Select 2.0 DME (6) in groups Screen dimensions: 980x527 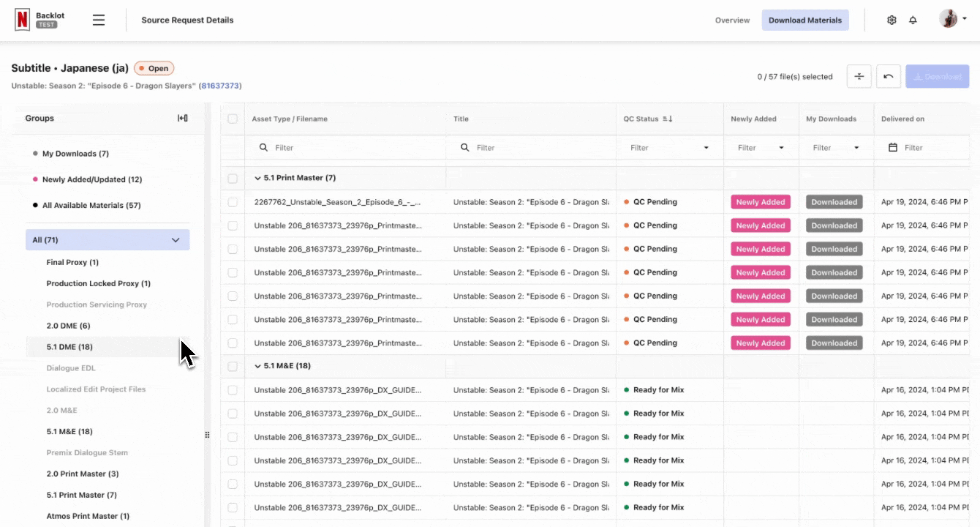pos(68,326)
